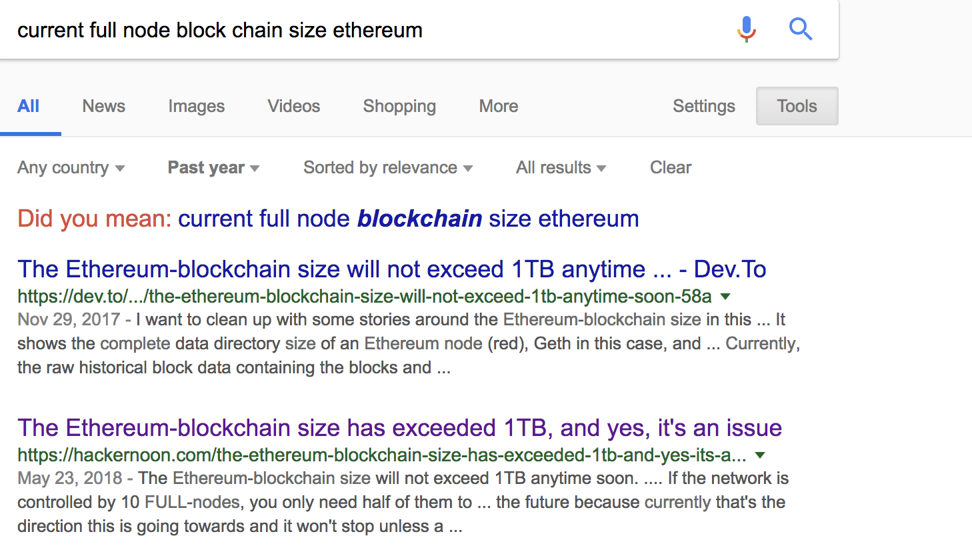This screenshot has width=972, height=560.
Task: Open the dev.to result URL dropdown arrow
Action: [725, 296]
